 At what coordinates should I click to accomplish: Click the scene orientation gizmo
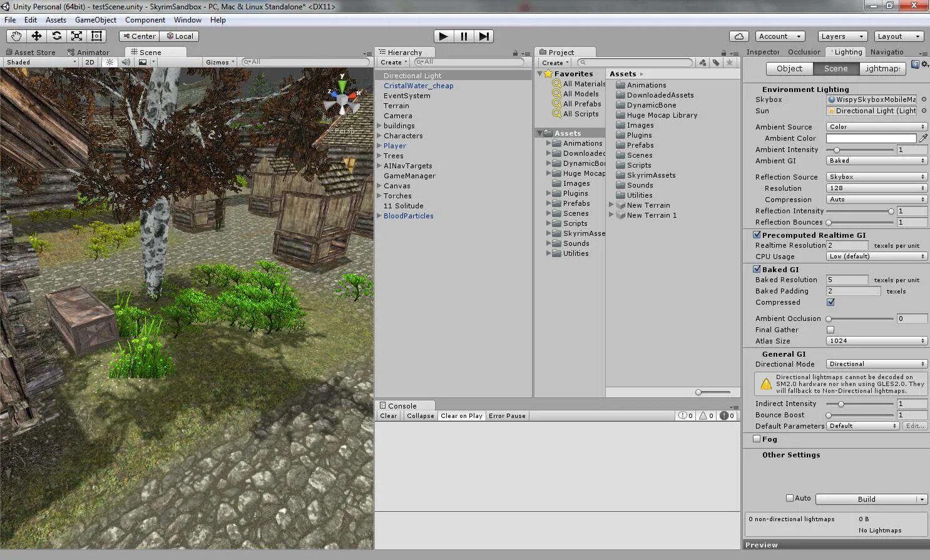(342, 99)
